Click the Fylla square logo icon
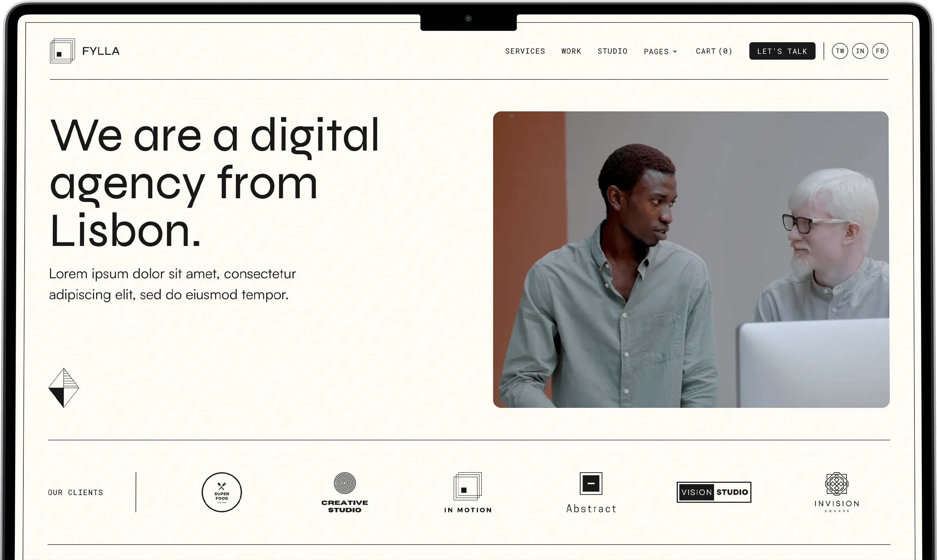The height and width of the screenshot is (560, 937). click(62, 51)
